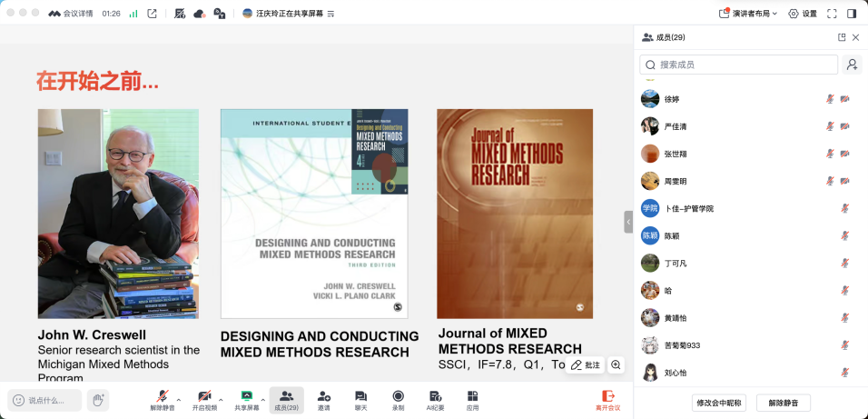Open the AI纪要 meeting notes tool
Viewport: 868px width, 419px height.
tap(435, 400)
